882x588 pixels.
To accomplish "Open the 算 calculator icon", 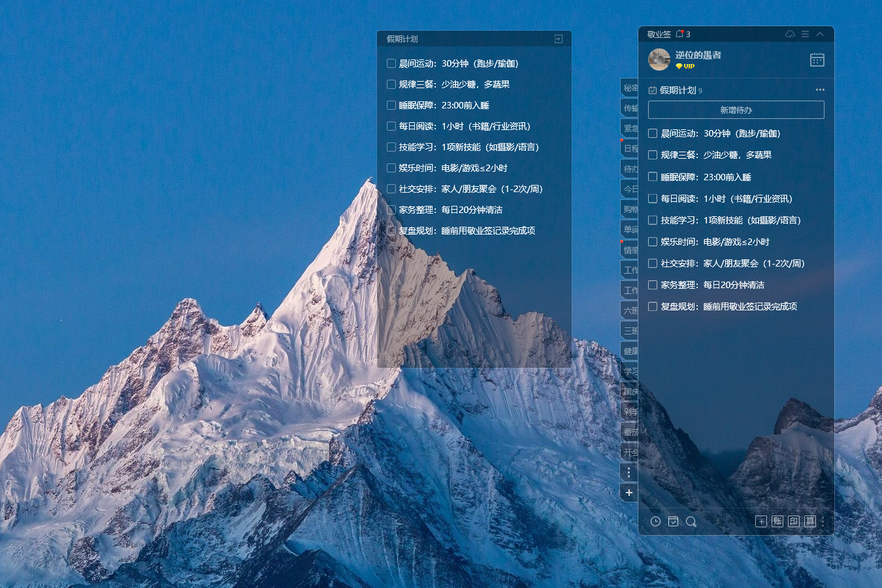I will 810,521.
